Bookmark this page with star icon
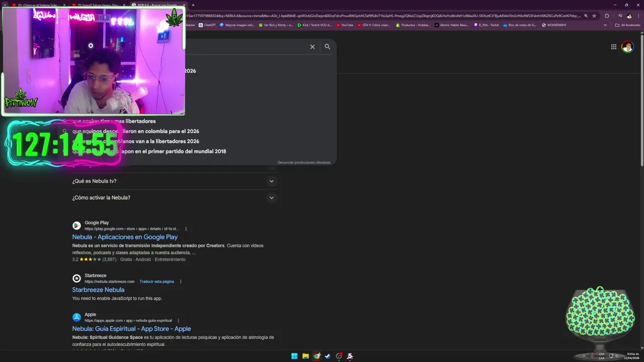 [594, 16]
